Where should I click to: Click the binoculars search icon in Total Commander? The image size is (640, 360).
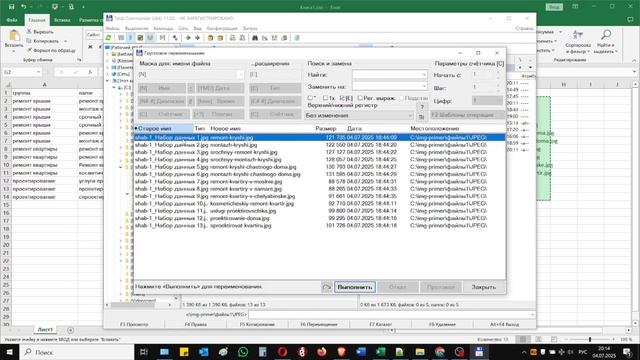255,38
